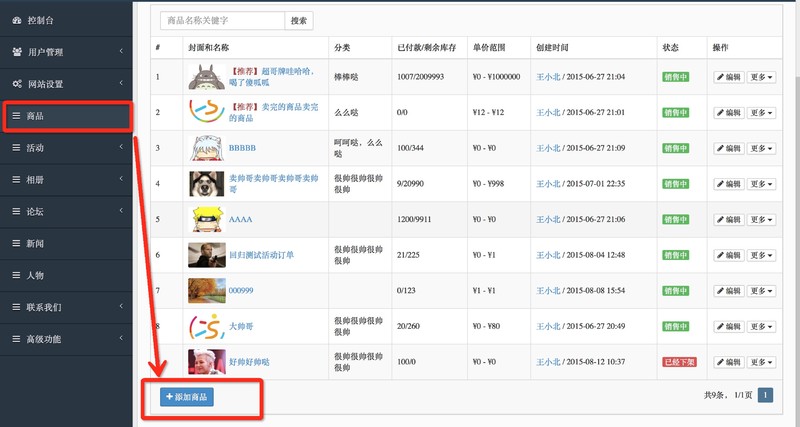Screen dimensions: 800x427
Task: Open 更多 dropdown for 回归测试活动订单 row
Action: 762,255
